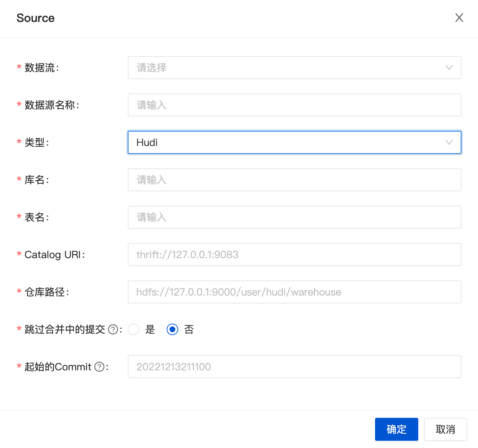Focus the 数据源名称 input field
The image size is (478, 448).
coord(294,105)
